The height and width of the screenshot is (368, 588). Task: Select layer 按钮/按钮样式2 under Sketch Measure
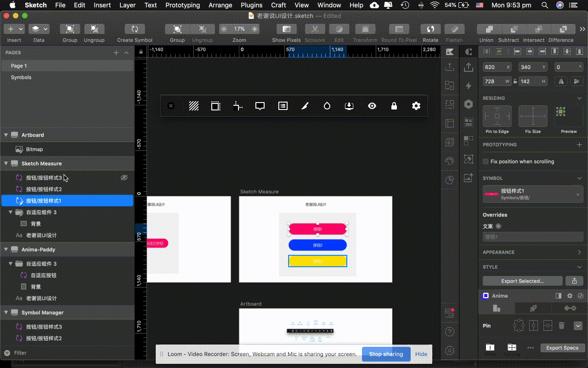67,189
